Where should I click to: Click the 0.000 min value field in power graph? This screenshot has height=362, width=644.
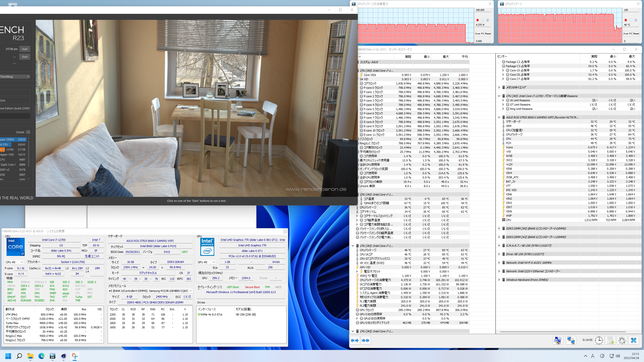click(483, 41)
